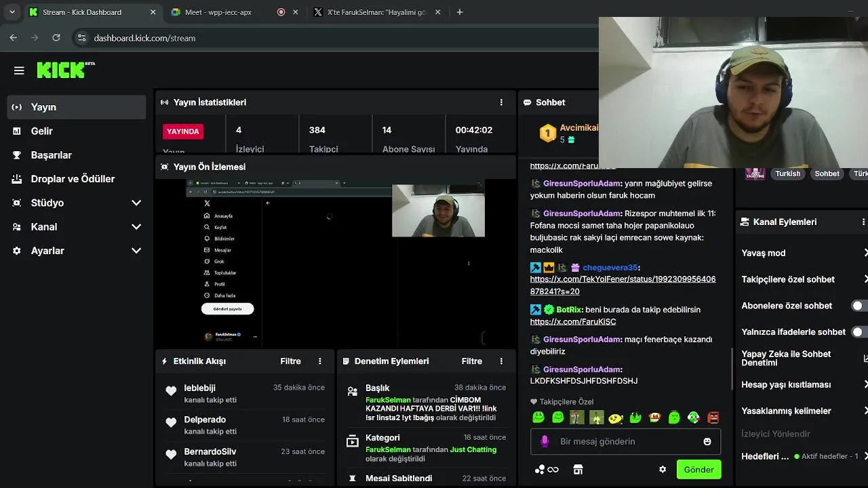Select Yayın in the sidebar
The width and height of the screenshot is (868, 488).
[x=77, y=107]
